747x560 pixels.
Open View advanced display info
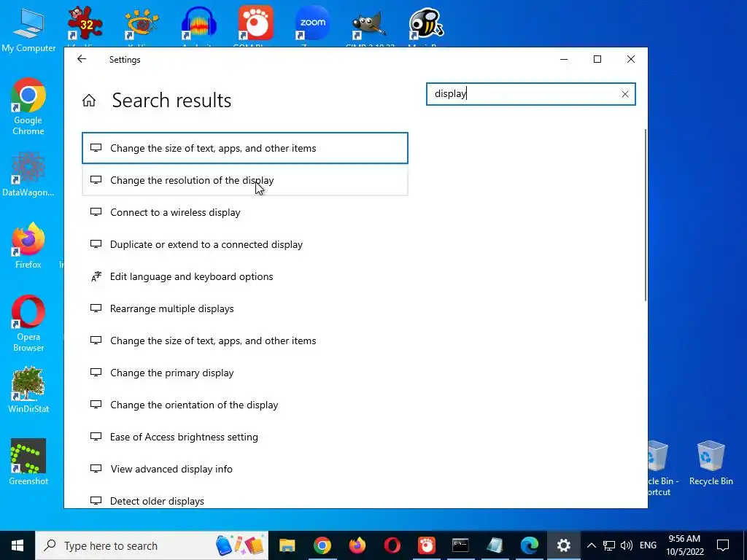[x=245, y=469]
